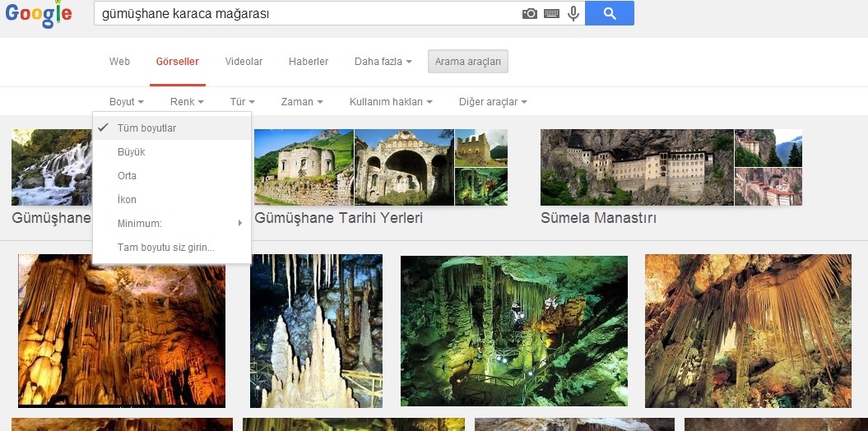Choose Orta size option
The width and height of the screenshot is (868, 431).
(x=172, y=176)
